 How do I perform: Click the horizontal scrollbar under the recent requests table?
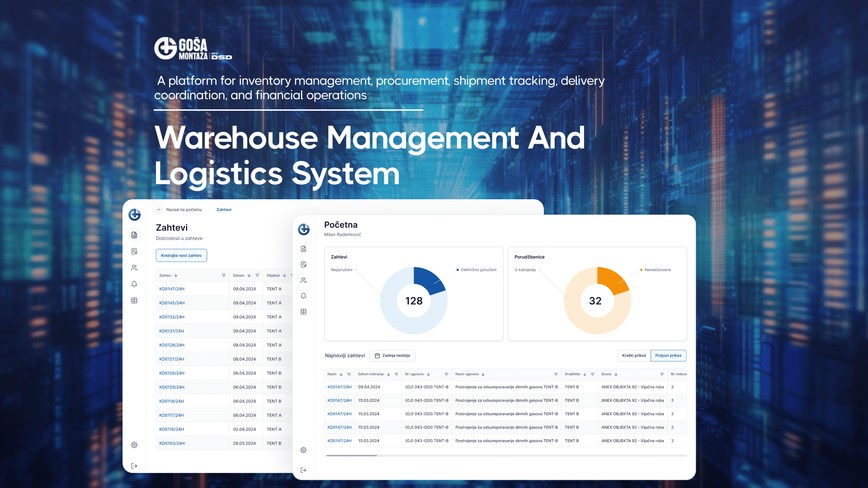click(351, 456)
